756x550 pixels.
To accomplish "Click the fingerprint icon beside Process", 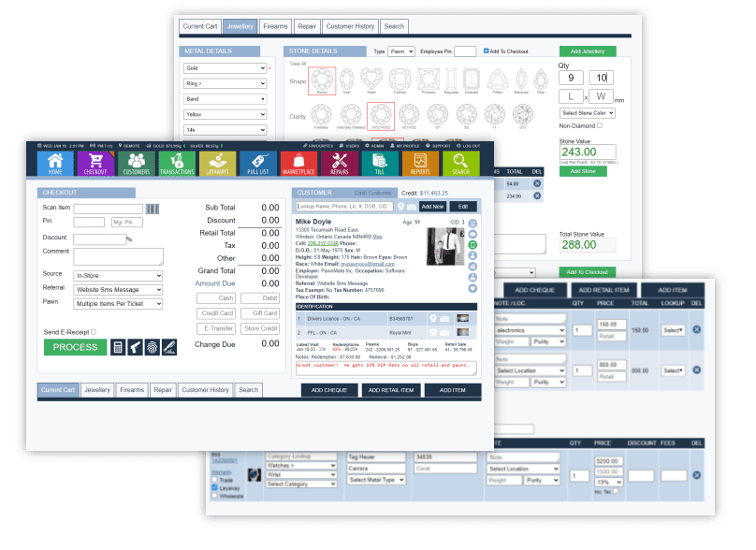I will 152,347.
